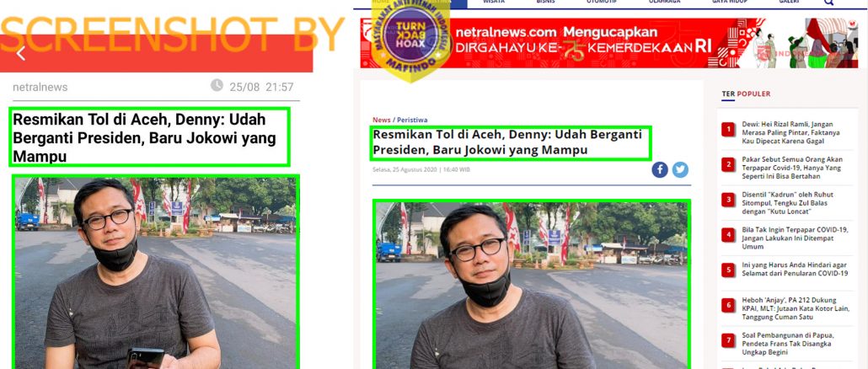Image resolution: width=868 pixels, height=369 pixels.
Task: Click the number 1 popular rank badge
Action: 728,130
